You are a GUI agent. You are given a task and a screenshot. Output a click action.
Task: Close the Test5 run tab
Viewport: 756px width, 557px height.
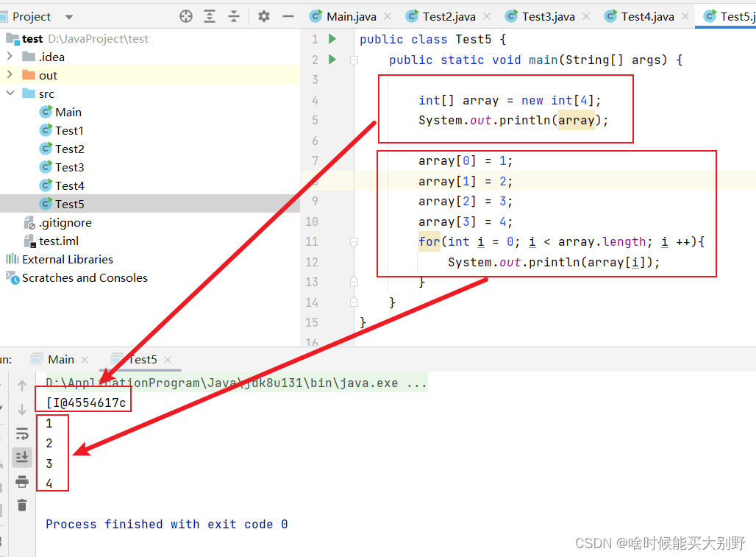(167, 360)
